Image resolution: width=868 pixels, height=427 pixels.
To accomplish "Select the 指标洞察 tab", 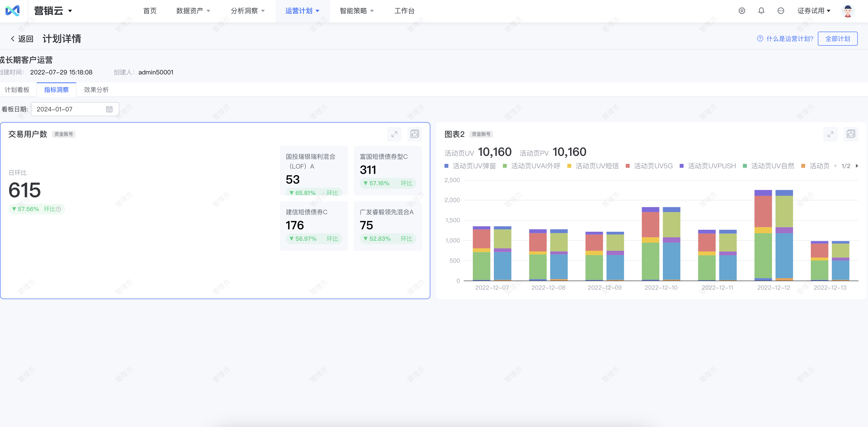I will pyautogui.click(x=56, y=89).
